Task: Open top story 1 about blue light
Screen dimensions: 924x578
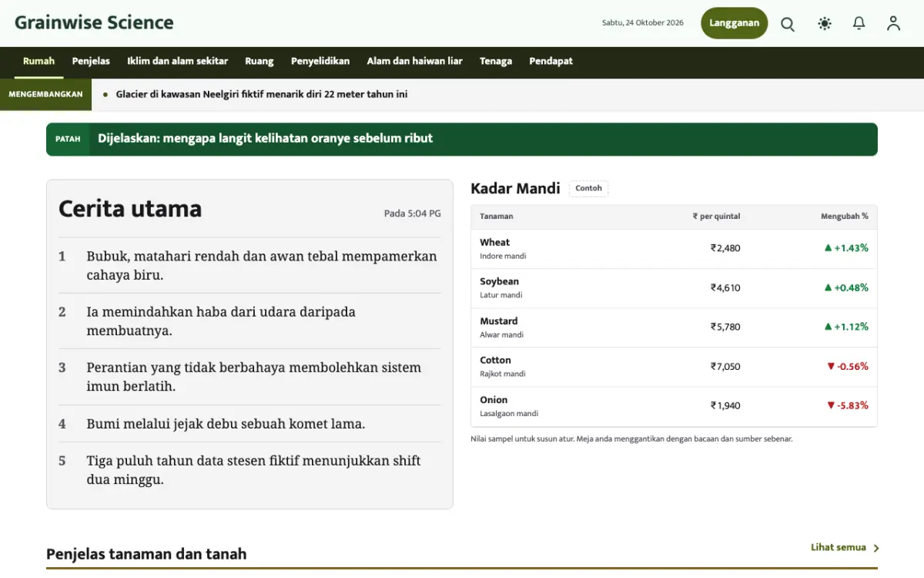Action: [262, 265]
